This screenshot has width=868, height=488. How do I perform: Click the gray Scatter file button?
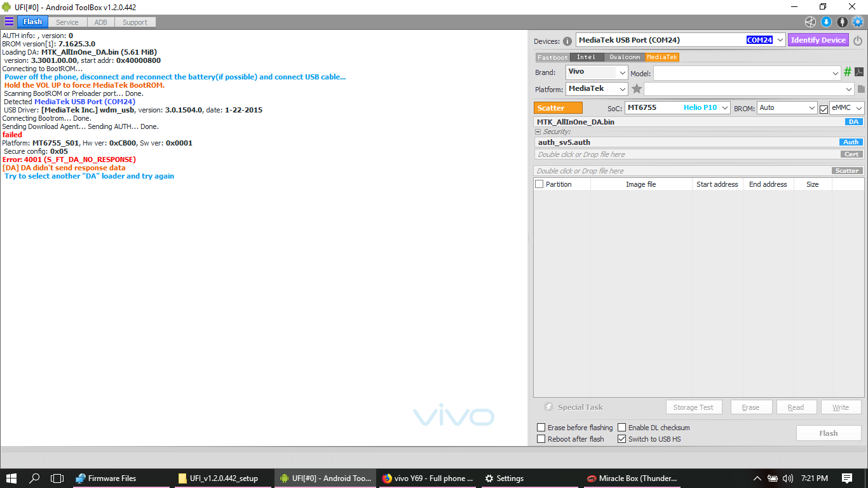(847, 171)
